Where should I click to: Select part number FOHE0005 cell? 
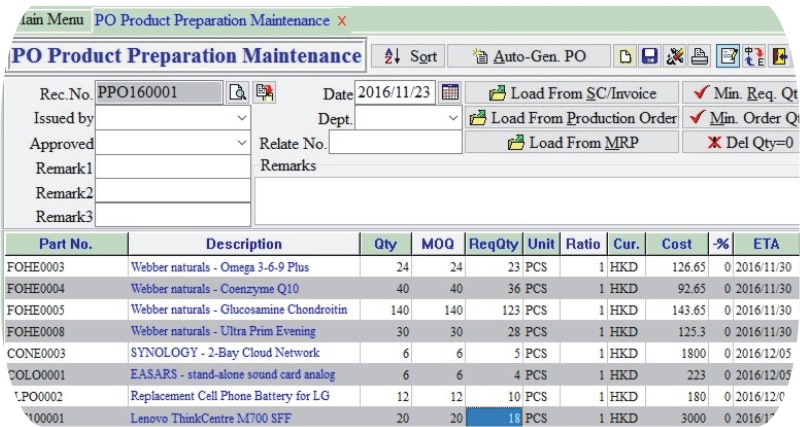[x=66, y=310]
